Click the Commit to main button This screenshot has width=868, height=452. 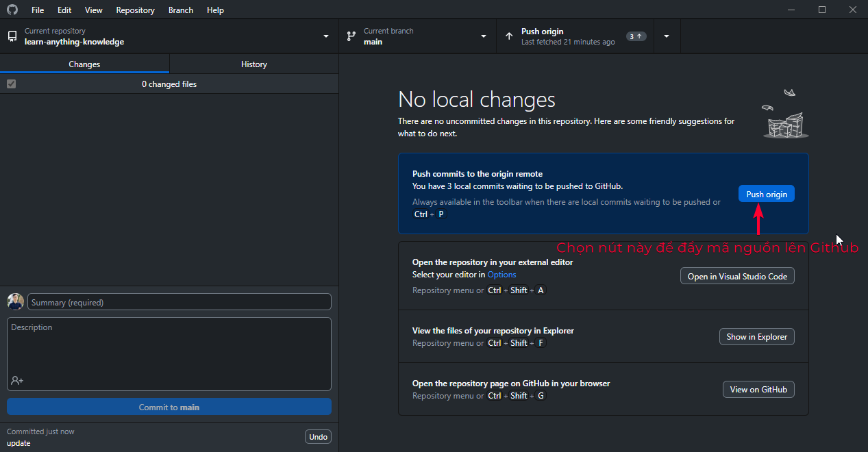[169, 407]
